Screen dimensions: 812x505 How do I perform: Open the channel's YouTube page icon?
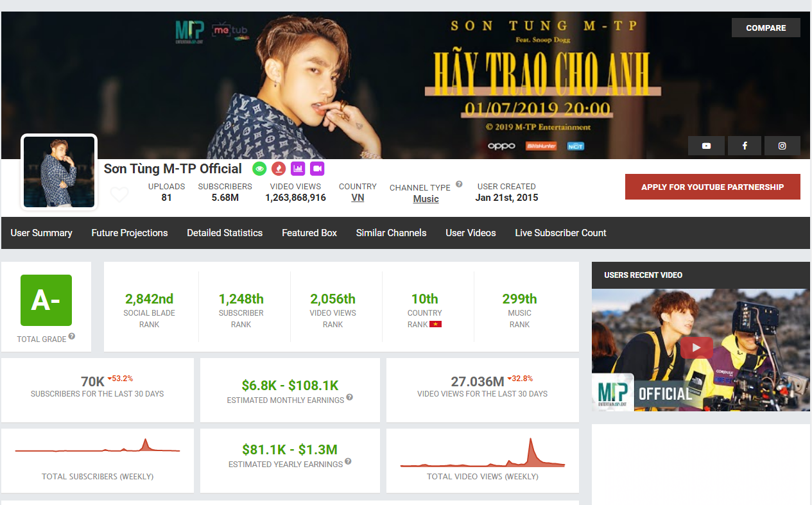706,146
